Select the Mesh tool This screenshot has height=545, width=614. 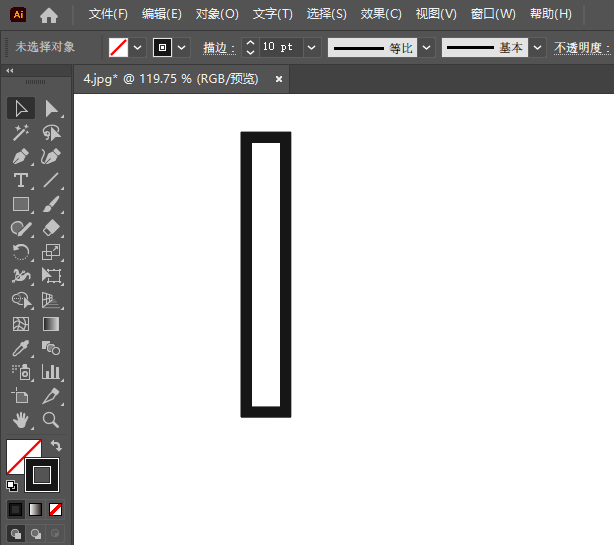coord(21,324)
